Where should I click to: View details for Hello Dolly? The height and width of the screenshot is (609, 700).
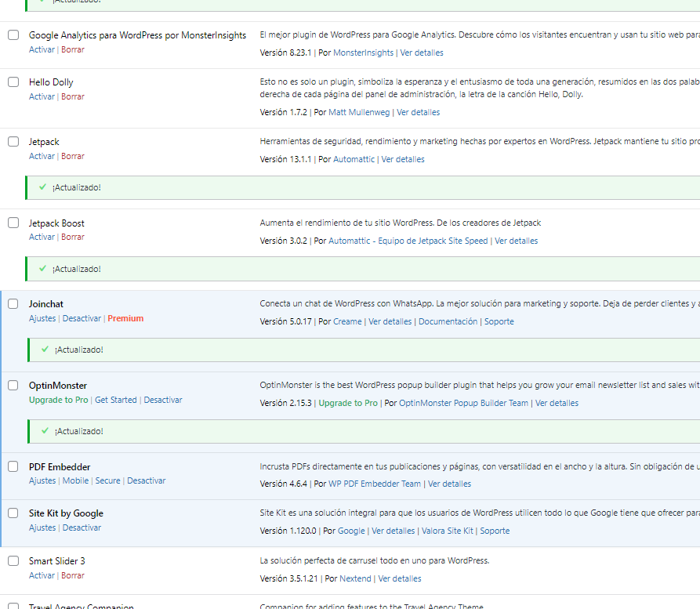(419, 112)
